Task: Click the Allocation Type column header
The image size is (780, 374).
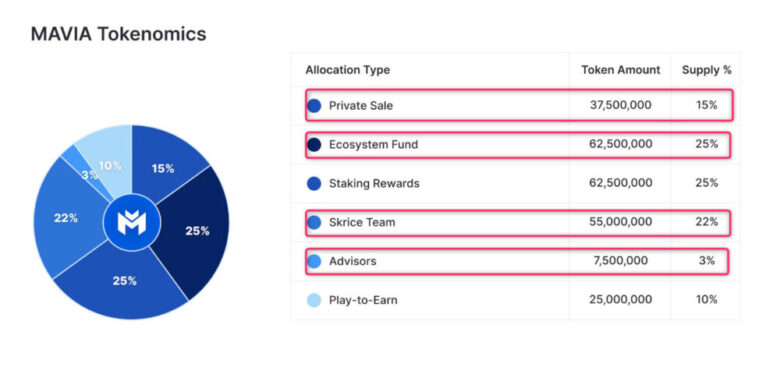Action: pyautogui.click(x=348, y=70)
